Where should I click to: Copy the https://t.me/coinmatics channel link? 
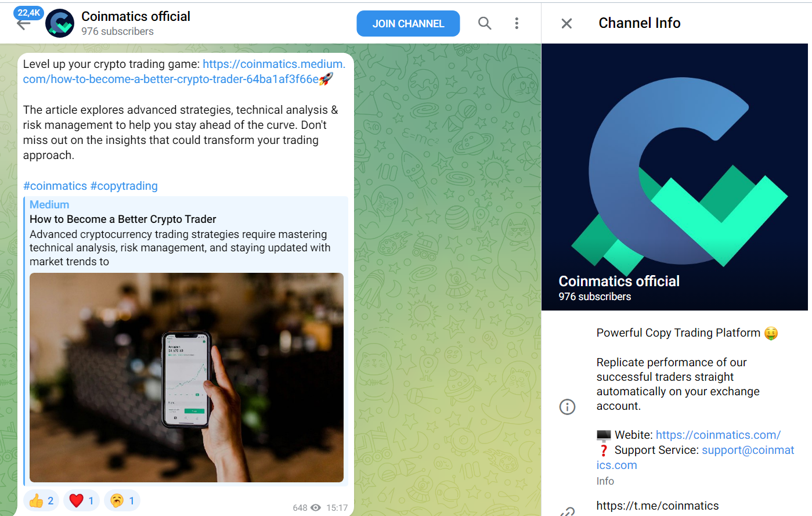(658, 506)
